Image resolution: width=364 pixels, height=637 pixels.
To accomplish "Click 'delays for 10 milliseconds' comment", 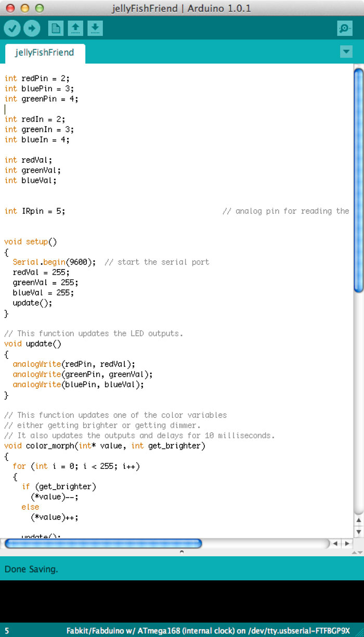I will (x=139, y=436).
